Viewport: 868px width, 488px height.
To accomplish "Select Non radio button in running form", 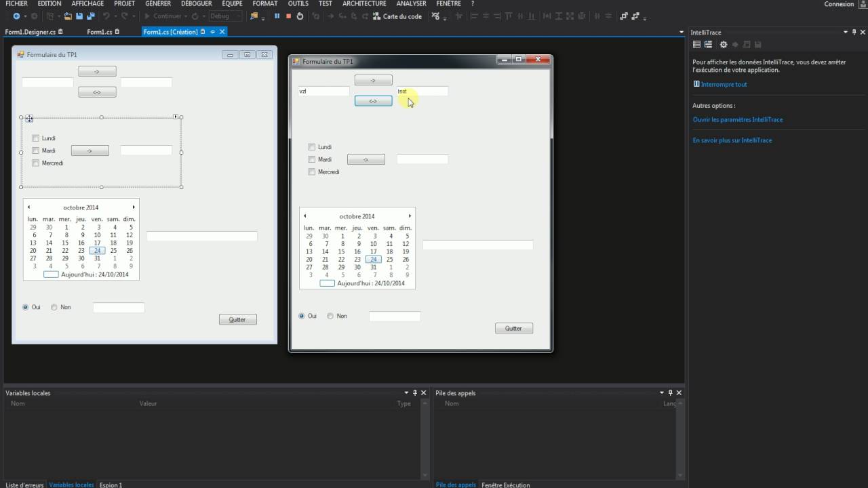I will click(x=330, y=316).
